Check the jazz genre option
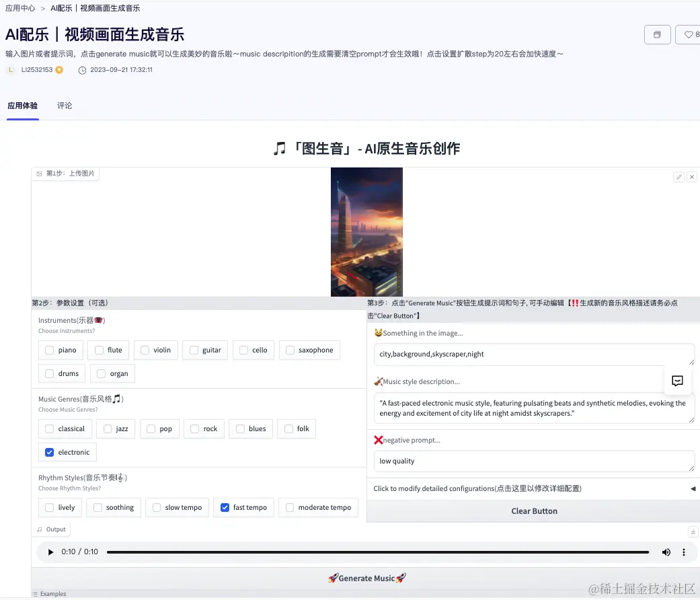The height and width of the screenshot is (600, 700). click(108, 428)
